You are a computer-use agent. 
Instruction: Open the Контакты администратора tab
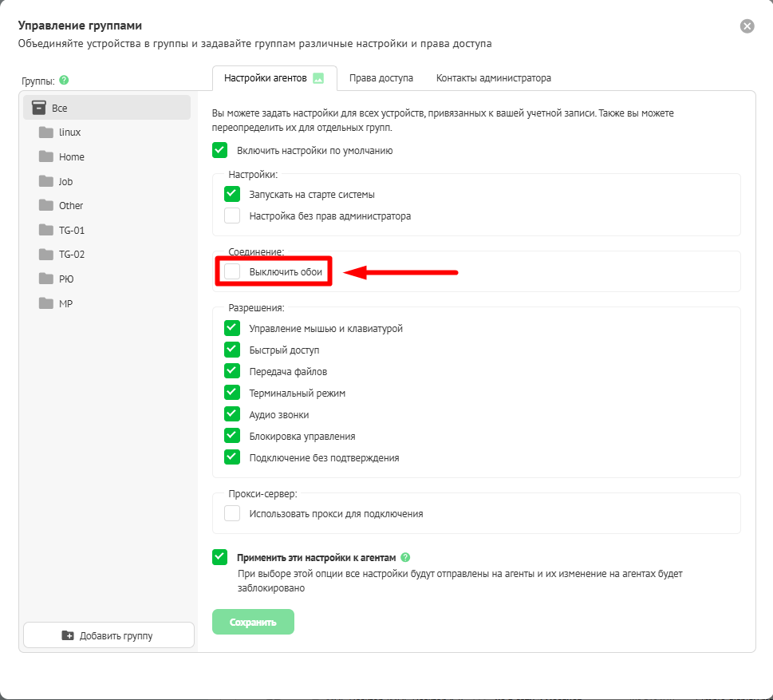(493, 78)
